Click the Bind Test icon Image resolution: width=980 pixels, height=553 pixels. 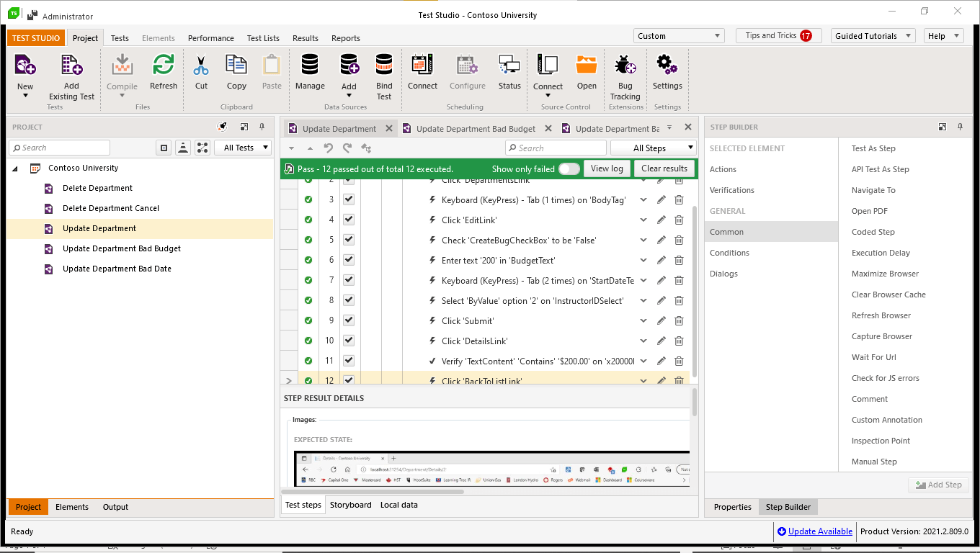click(384, 66)
